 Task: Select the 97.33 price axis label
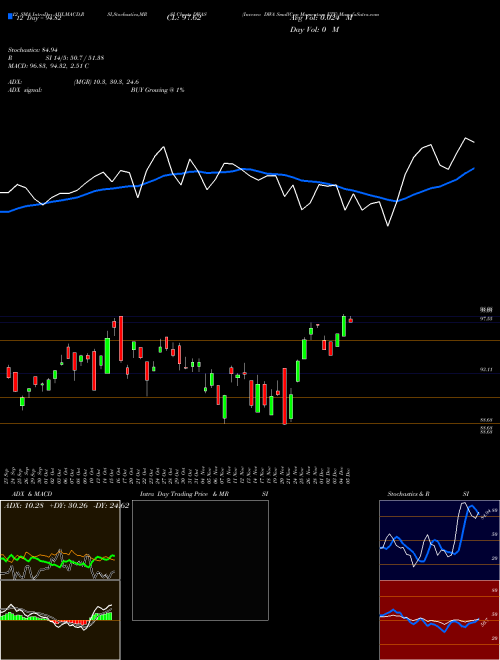tap(487, 319)
